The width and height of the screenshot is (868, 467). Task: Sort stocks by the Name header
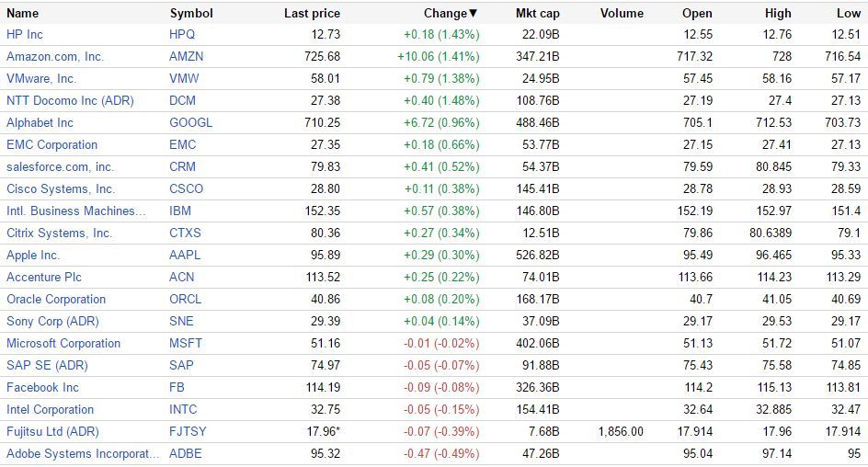click(x=23, y=13)
